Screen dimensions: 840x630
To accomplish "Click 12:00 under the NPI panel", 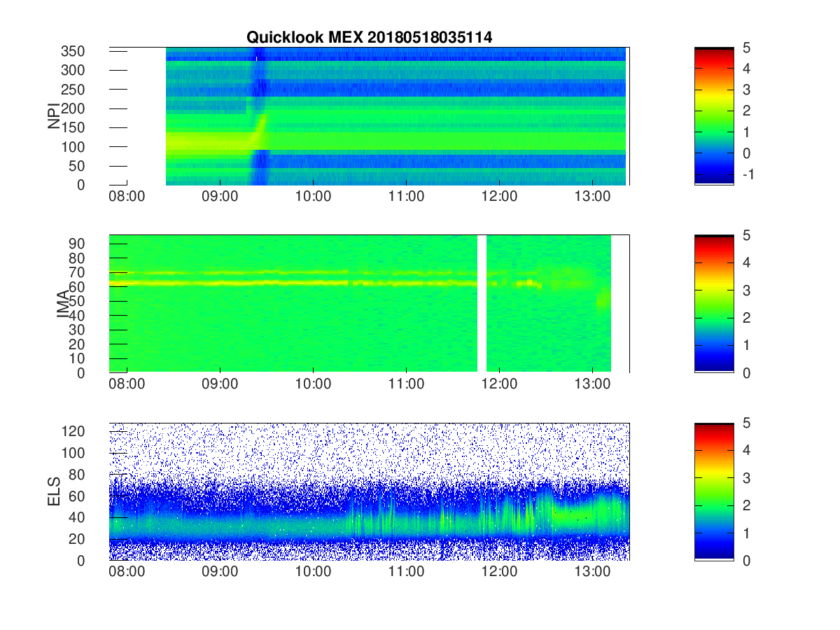I will [499, 196].
